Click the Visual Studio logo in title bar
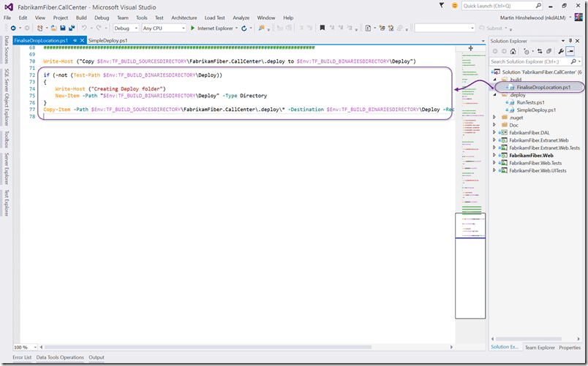The width and height of the screenshot is (588, 366). coord(9,7)
